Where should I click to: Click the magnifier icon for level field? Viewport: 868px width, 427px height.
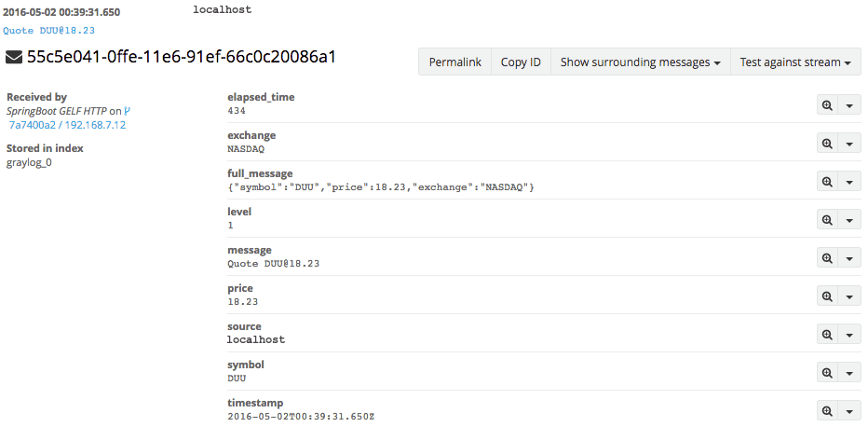coord(827,220)
